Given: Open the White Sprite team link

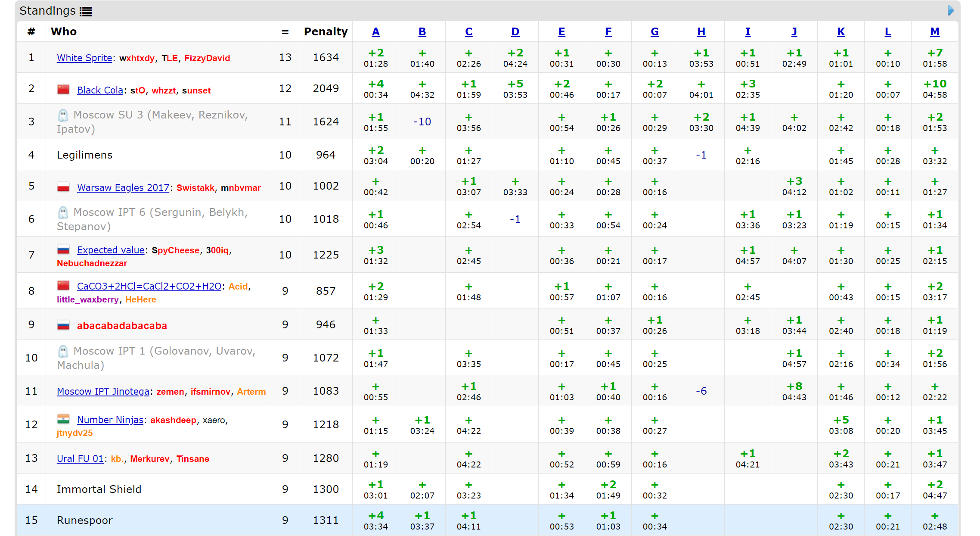Looking at the screenshot, I should (84, 58).
